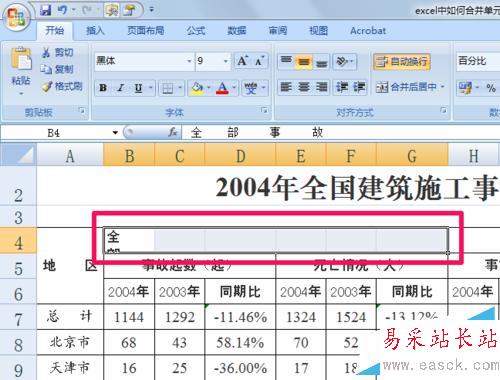This screenshot has height=380, width=500.
Task: Click in the formula bar text
Action: (x=257, y=133)
